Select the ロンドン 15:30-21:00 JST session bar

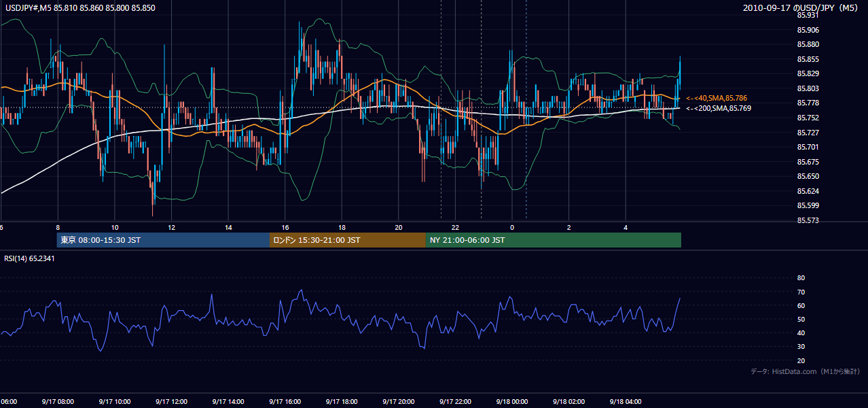(348, 240)
